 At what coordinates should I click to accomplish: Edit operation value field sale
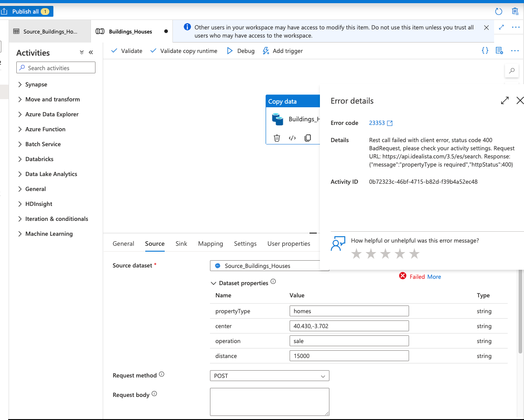coord(349,341)
